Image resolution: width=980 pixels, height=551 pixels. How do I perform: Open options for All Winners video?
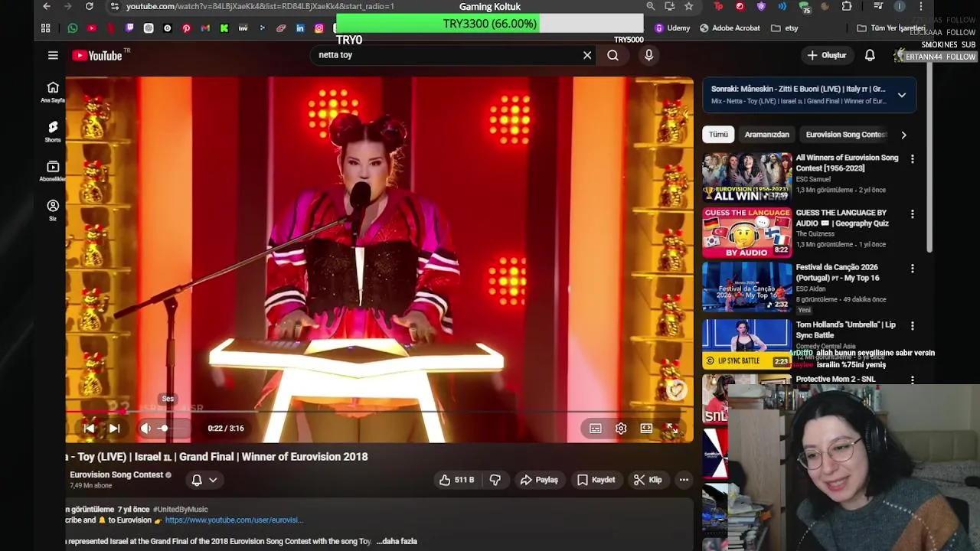pyautogui.click(x=912, y=158)
